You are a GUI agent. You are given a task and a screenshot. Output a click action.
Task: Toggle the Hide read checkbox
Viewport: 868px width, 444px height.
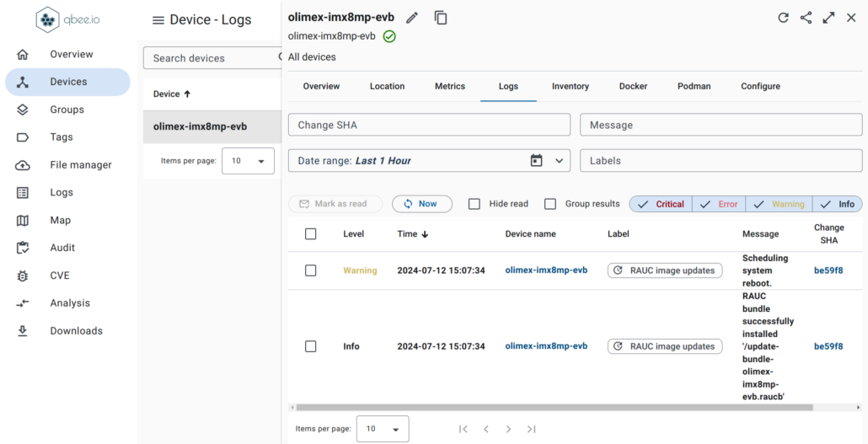click(x=474, y=204)
